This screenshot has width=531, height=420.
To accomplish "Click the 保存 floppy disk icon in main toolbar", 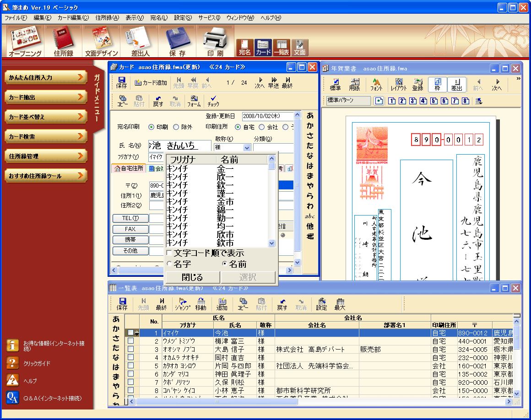I will point(178,41).
